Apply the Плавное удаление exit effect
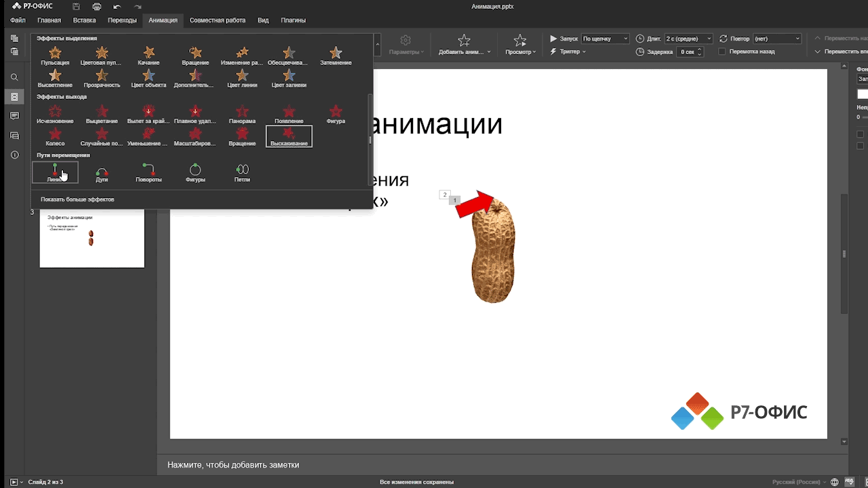The width and height of the screenshot is (868, 488). click(195, 114)
